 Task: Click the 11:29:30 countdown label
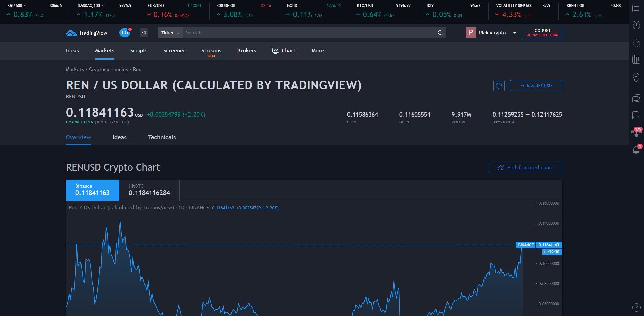click(x=552, y=252)
